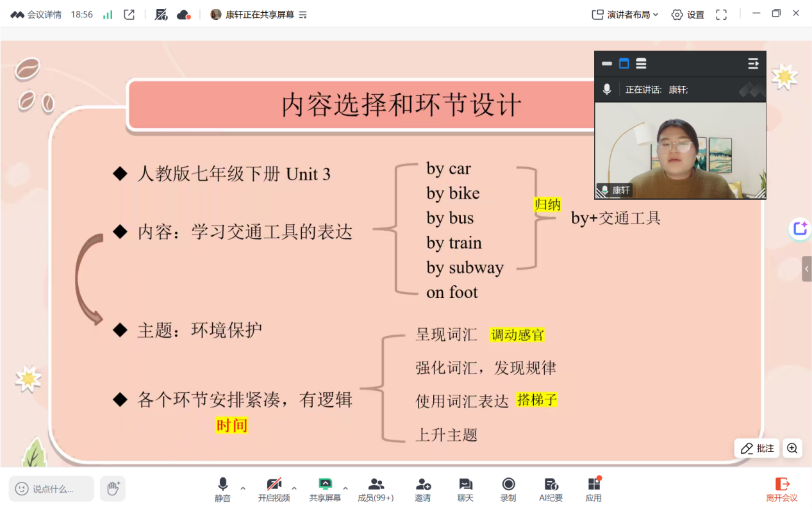Screen dimensions: 812x512
Task: Click the 说点什么 message input field
Action: (x=53, y=489)
